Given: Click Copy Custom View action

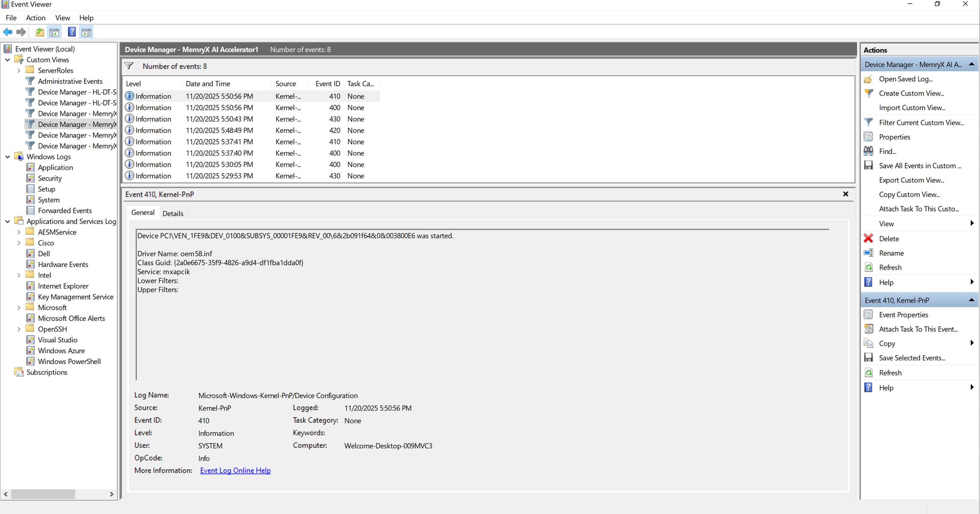Looking at the screenshot, I should 910,194.
